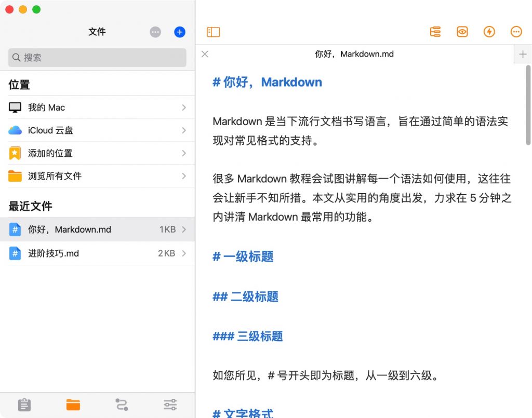
Task: Open the settings sliders tab
Action: coord(170,405)
